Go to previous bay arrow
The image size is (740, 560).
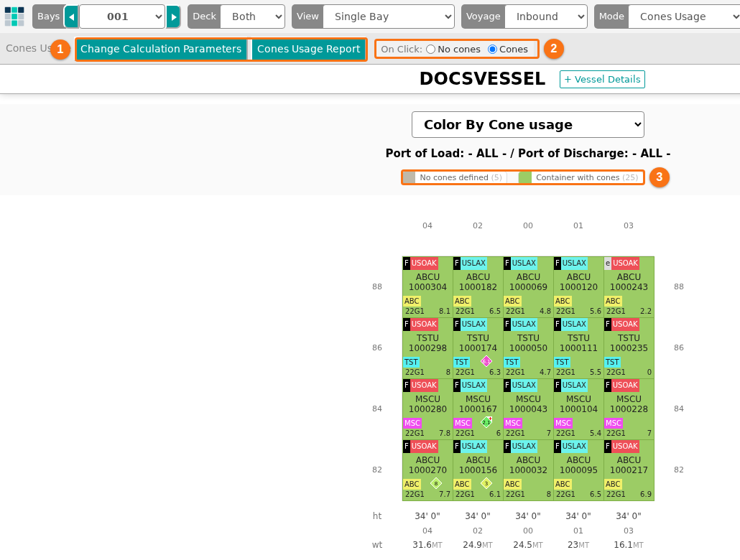[71, 17]
